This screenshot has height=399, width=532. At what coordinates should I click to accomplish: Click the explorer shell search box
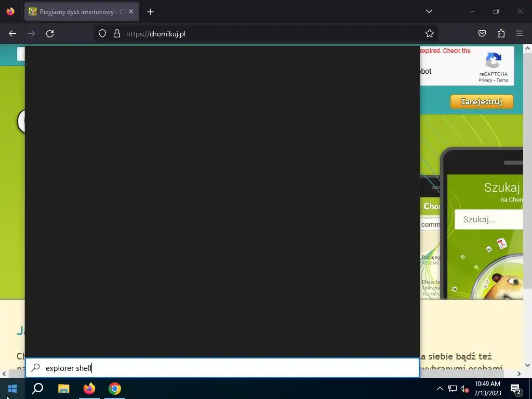pyautogui.click(x=222, y=368)
